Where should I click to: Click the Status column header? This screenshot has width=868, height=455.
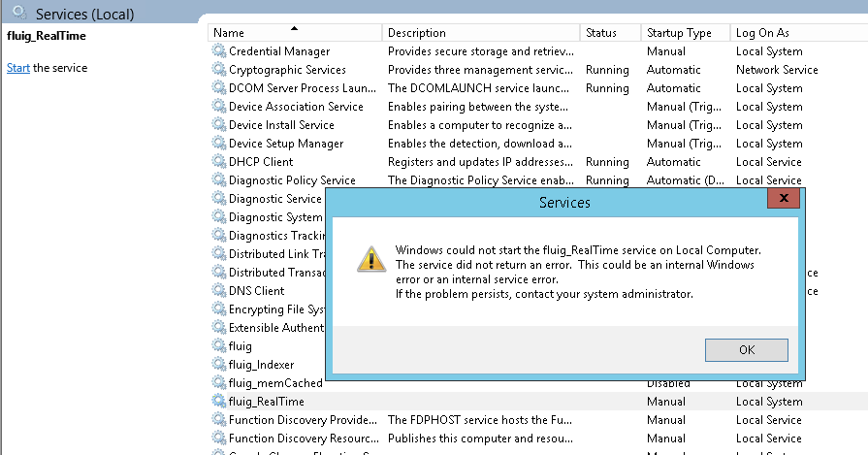[x=611, y=33]
